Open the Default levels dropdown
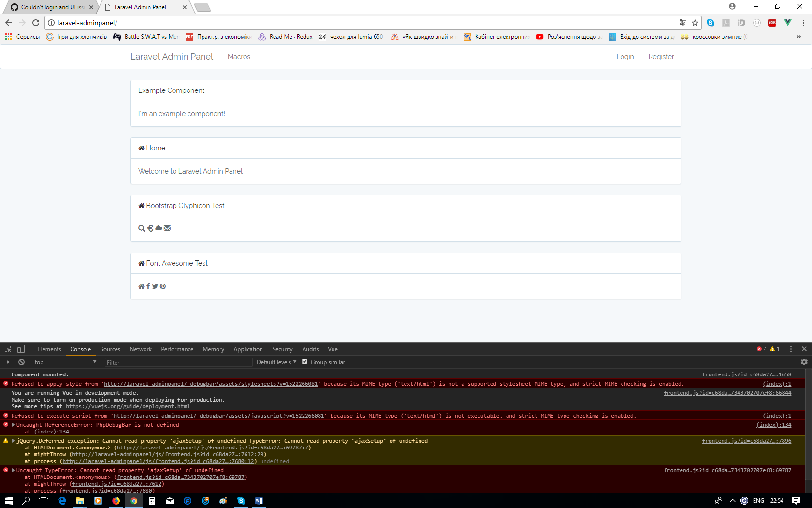This screenshot has height=508, width=812. [275, 362]
